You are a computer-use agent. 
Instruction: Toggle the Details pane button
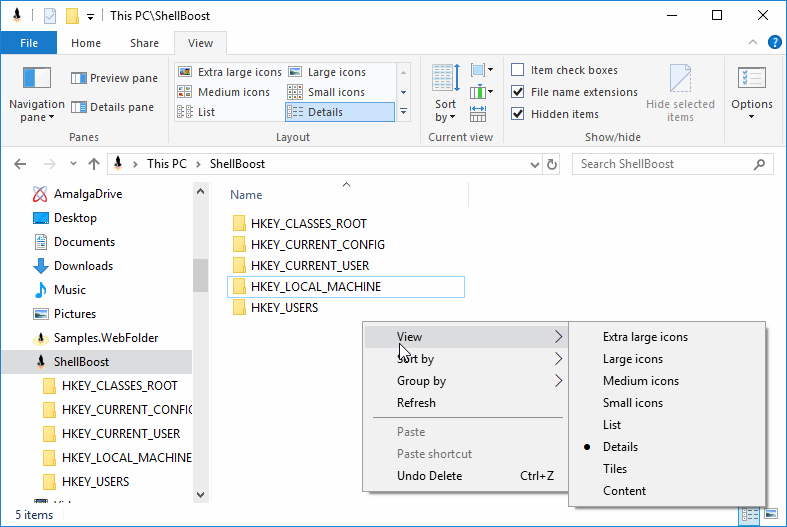pos(112,107)
